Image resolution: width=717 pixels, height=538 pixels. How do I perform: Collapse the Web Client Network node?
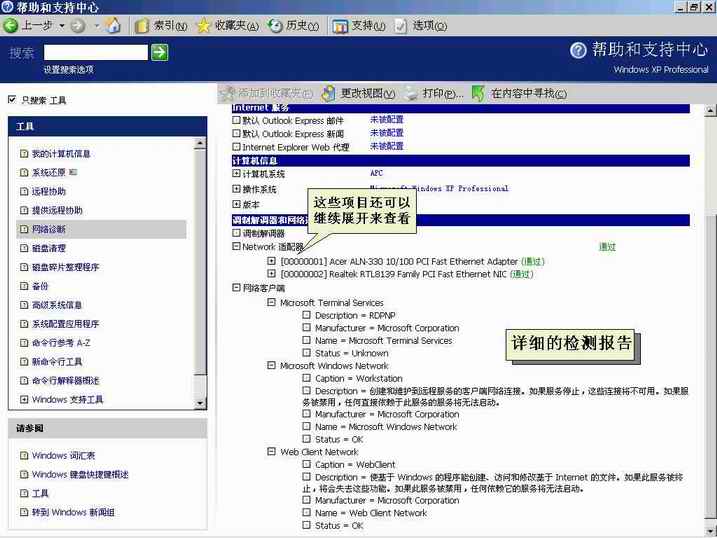[271, 451]
